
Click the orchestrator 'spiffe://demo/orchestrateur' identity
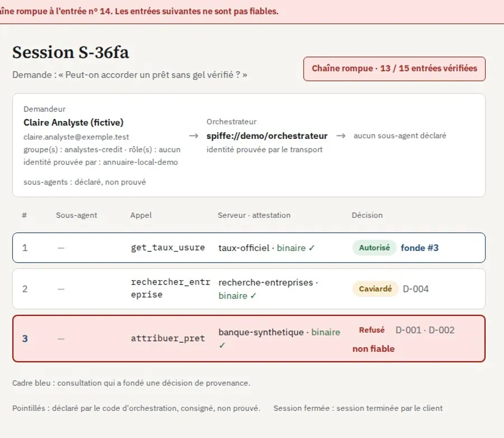[x=267, y=136]
